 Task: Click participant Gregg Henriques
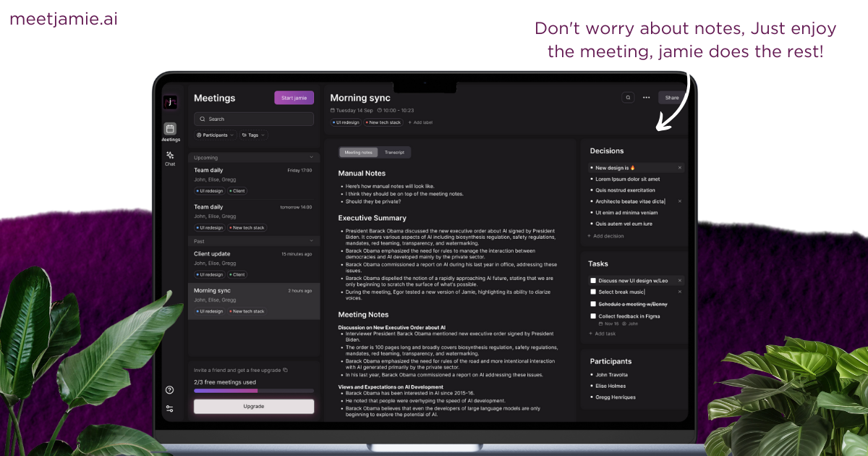click(x=616, y=397)
